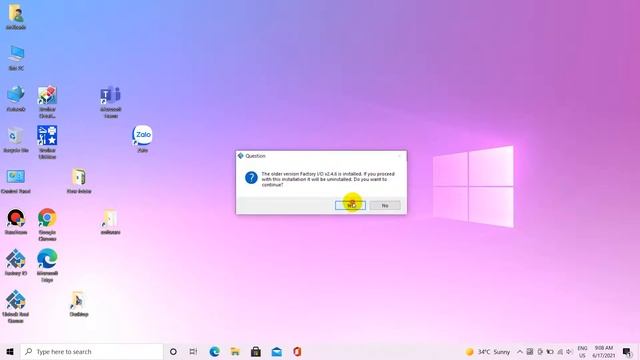Focus the Type here to search box
Image resolution: width=640 pixels, height=360 pixels.
(x=91, y=351)
